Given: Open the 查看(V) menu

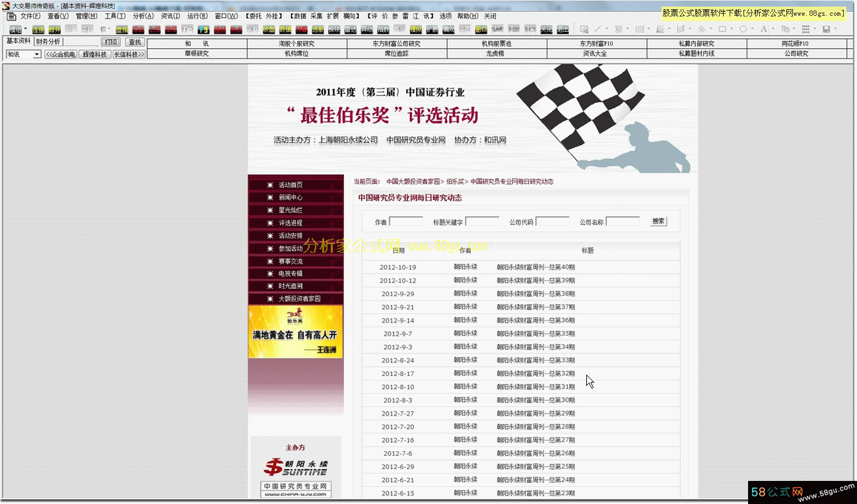Looking at the screenshot, I should [58, 16].
